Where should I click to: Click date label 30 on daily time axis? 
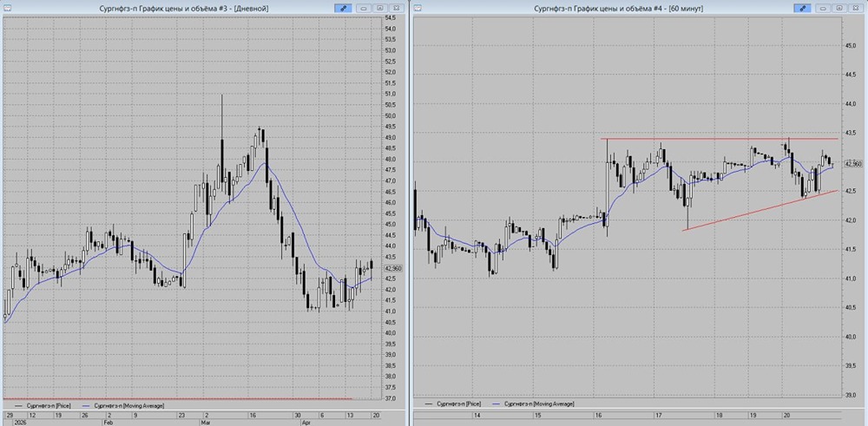pos(298,415)
